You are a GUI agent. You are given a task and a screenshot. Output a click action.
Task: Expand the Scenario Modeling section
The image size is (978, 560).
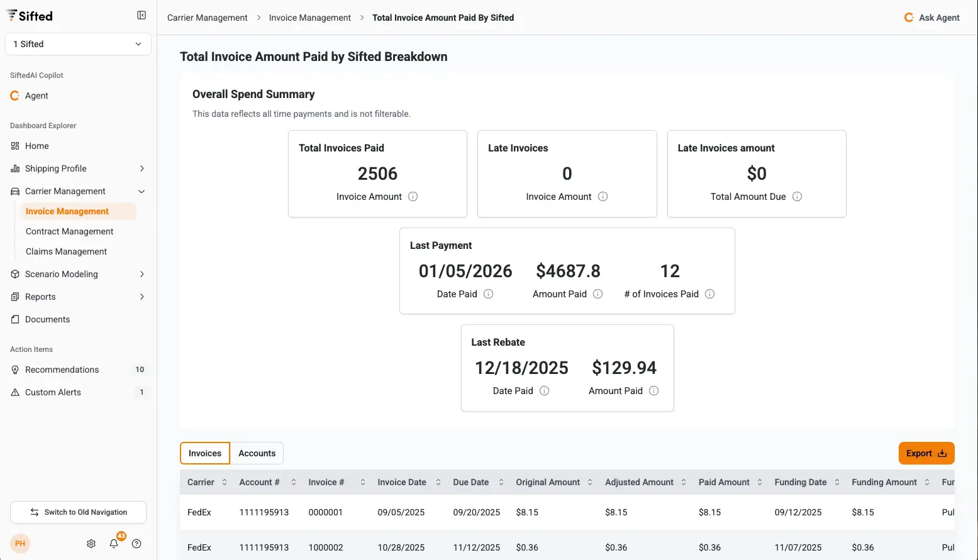point(143,274)
